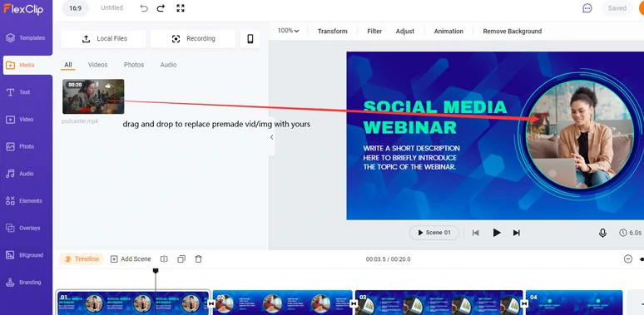
Task: Select the podcaster.mp4 video thumbnail
Action: click(93, 96)
